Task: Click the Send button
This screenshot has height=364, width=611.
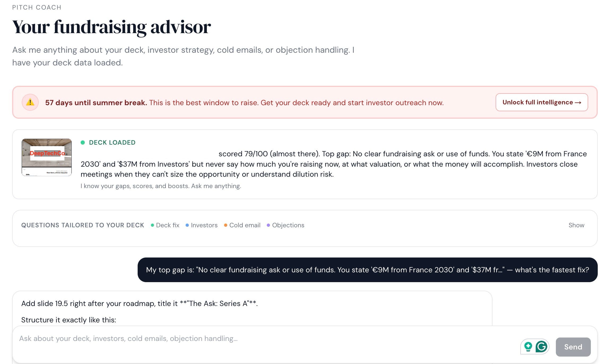Action: [x=573, y=347]
